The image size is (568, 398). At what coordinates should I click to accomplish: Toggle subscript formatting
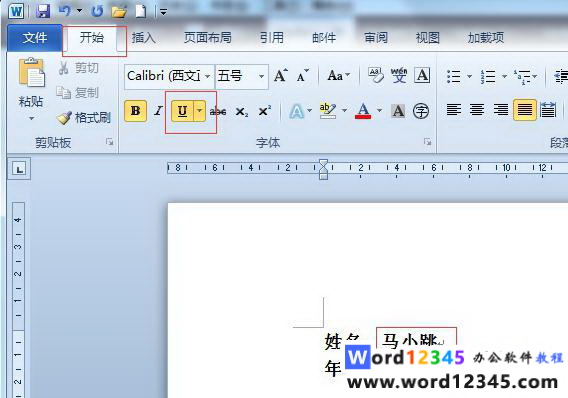click(x=241, y=111)
